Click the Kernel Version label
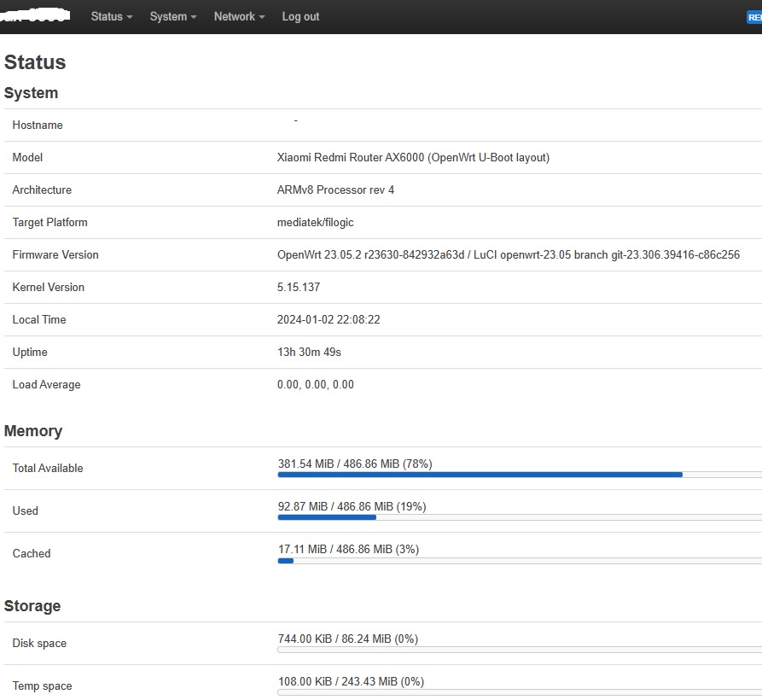762x700 pixels. (x=48, y=288)
